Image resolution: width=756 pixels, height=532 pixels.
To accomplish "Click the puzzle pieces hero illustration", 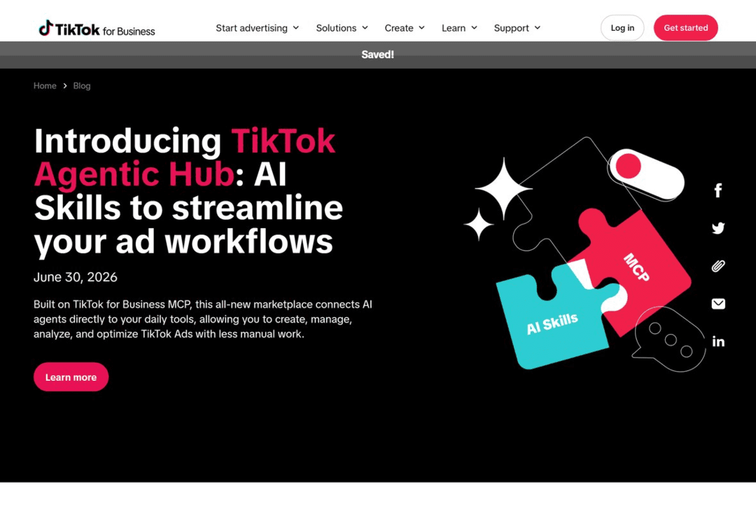I will pos(586,255).
